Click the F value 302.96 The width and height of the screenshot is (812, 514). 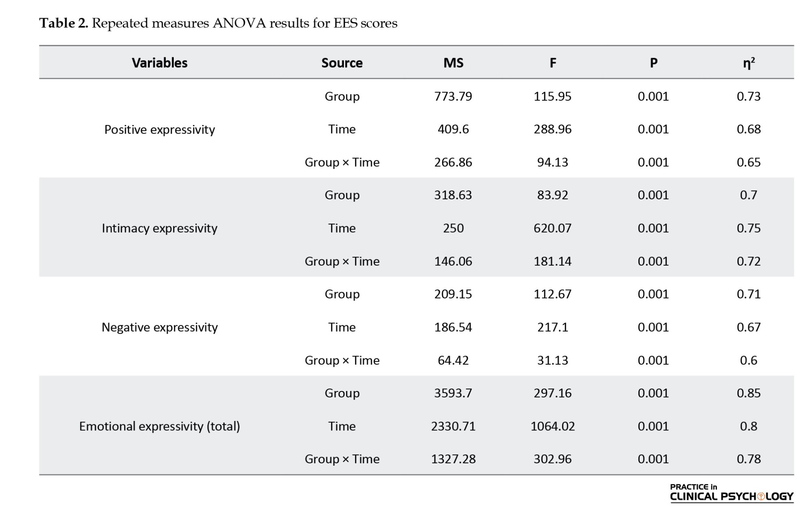click(x=553, y=459)
